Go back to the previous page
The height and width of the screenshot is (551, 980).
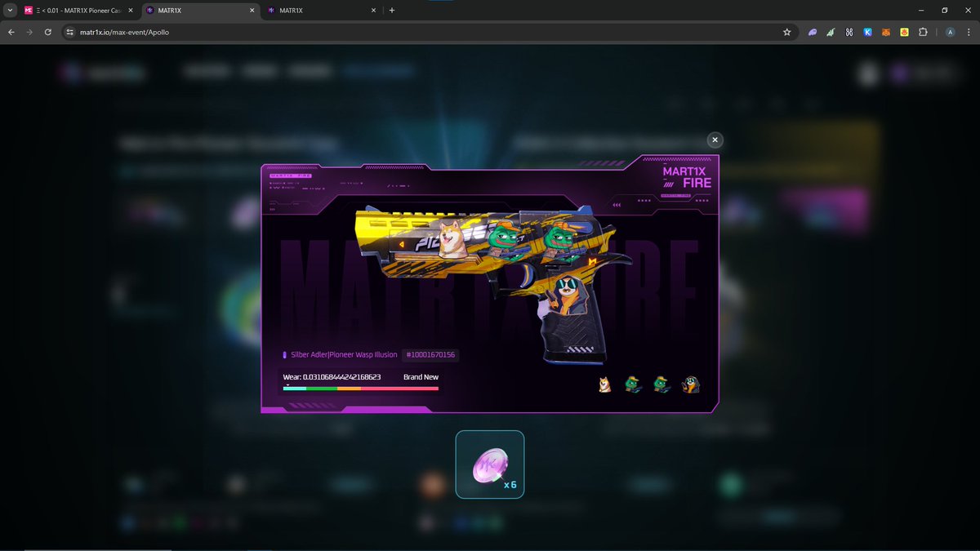tap(11, 32)
